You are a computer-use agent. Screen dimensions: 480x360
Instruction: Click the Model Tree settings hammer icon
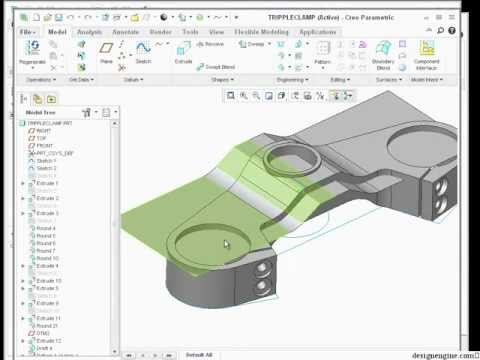click(x=87, y=113)
